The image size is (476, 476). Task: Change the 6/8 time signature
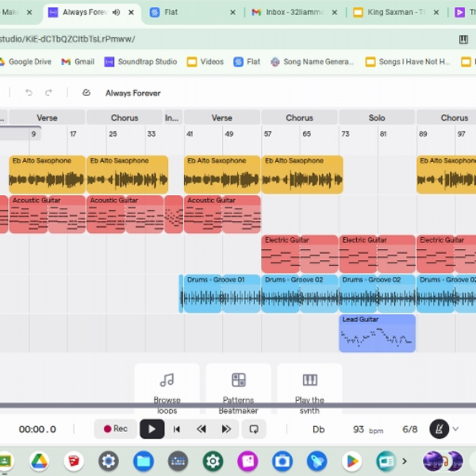tap(410, 429)
